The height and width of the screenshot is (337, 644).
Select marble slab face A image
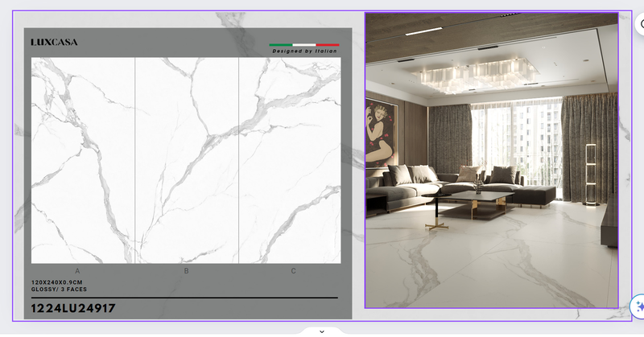tap(83, 161)
